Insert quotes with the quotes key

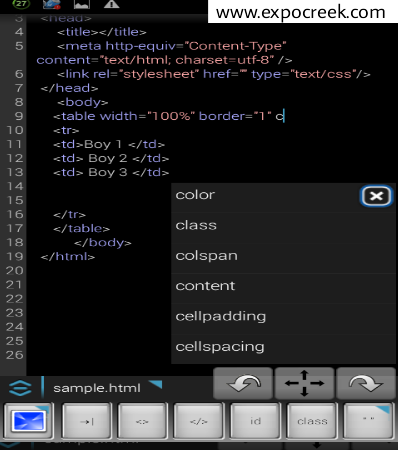[368, 421]
